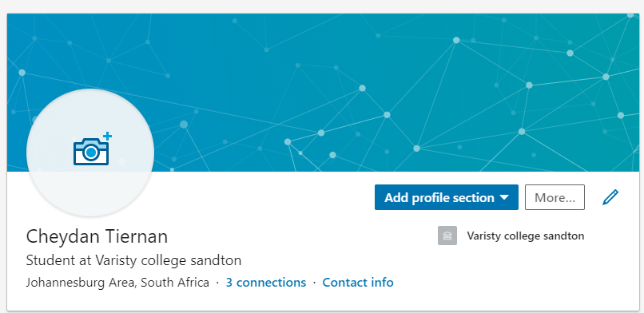
Task: Open the More... options menu
Action: 555,197
